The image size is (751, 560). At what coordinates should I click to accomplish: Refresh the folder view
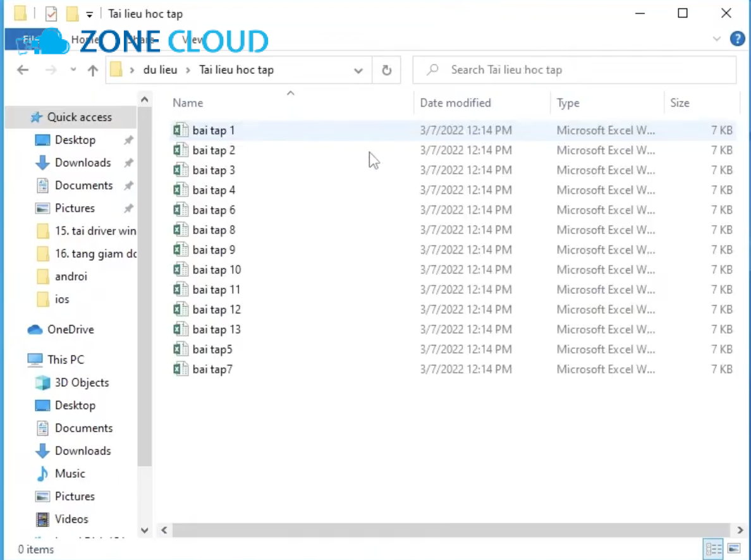(386, 70)
